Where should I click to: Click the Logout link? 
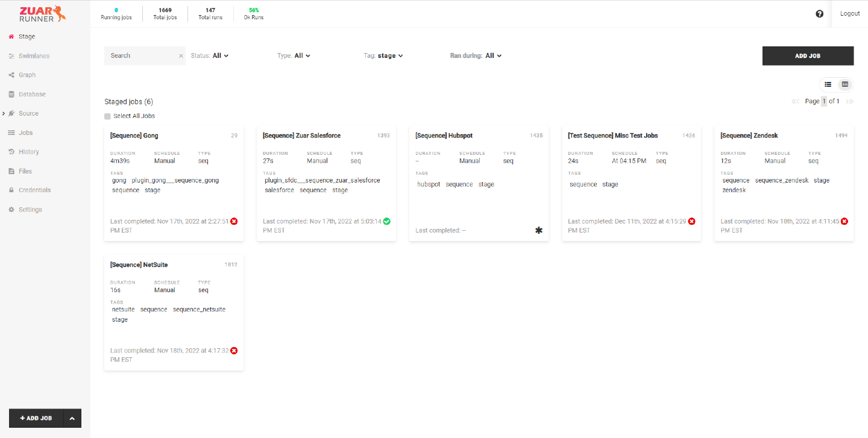coord(850,14)
